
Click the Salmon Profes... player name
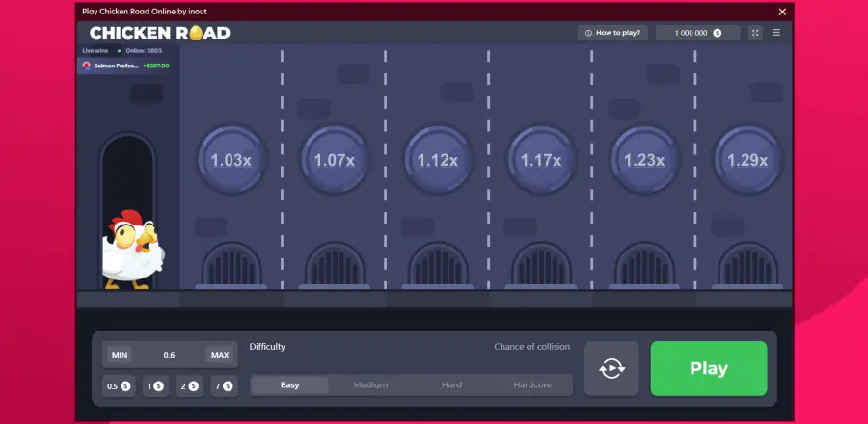click(x=117, y=66)
